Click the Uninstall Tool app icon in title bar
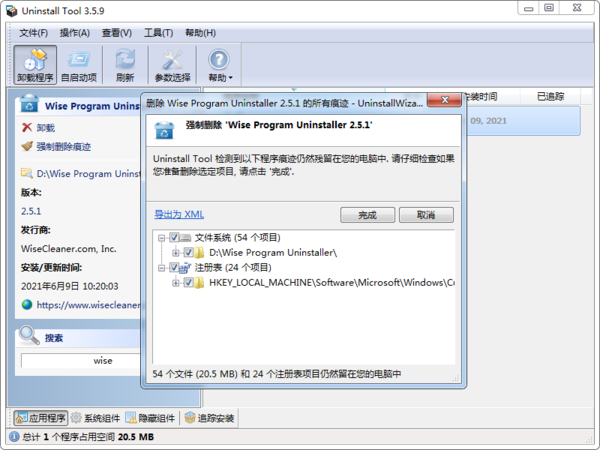This screenshot has height=450, width=600. [x=12, y=11]
